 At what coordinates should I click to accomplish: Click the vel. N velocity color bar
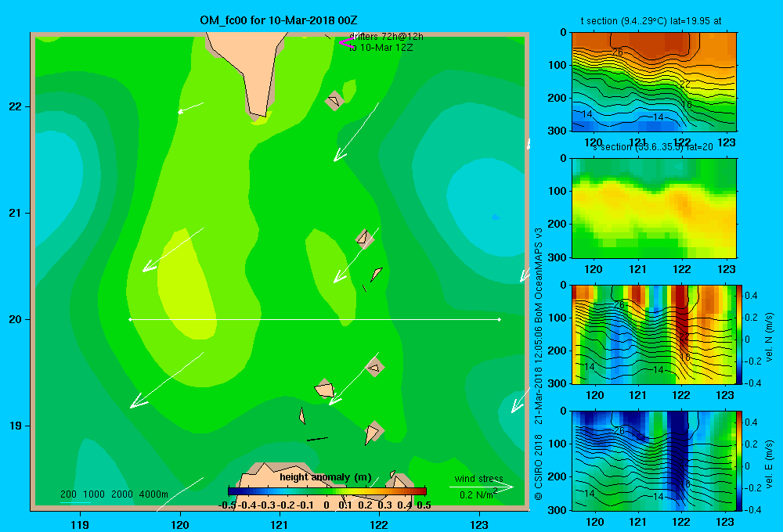(x=740, y=334)
